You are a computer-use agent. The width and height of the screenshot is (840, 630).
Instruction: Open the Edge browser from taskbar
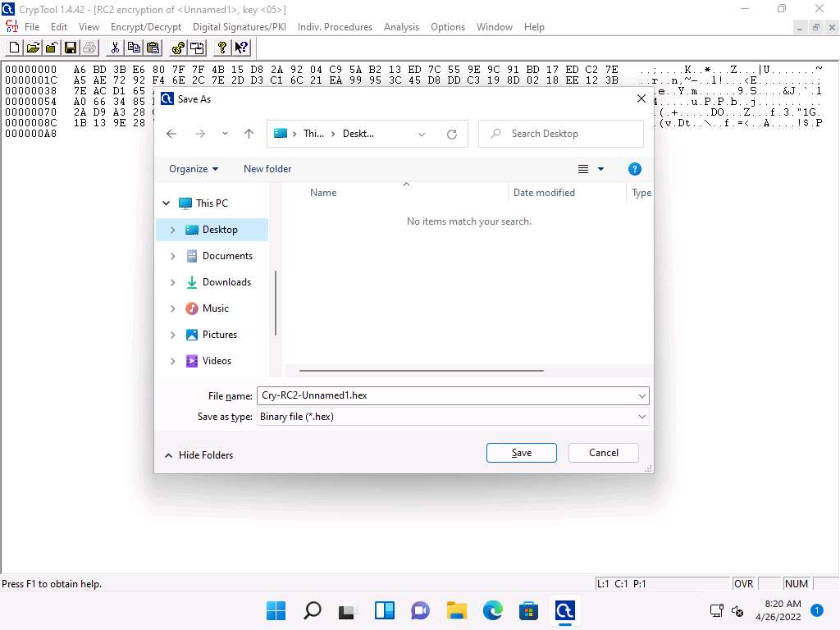[x=492, y=610]
